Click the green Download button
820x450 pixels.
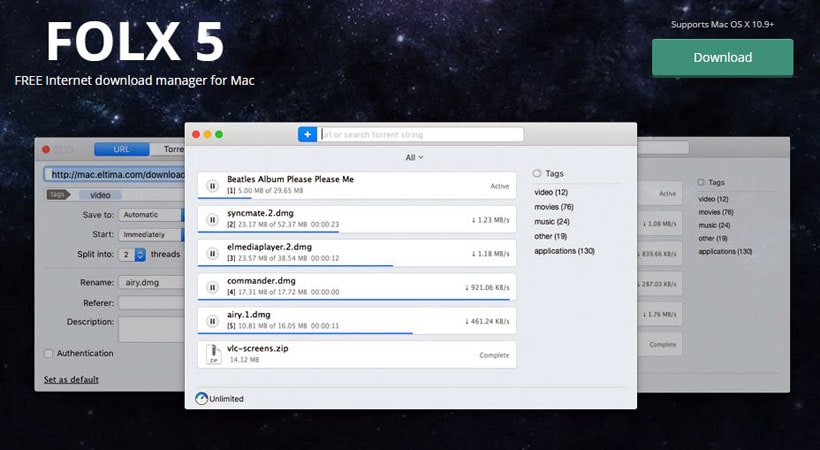722,58
